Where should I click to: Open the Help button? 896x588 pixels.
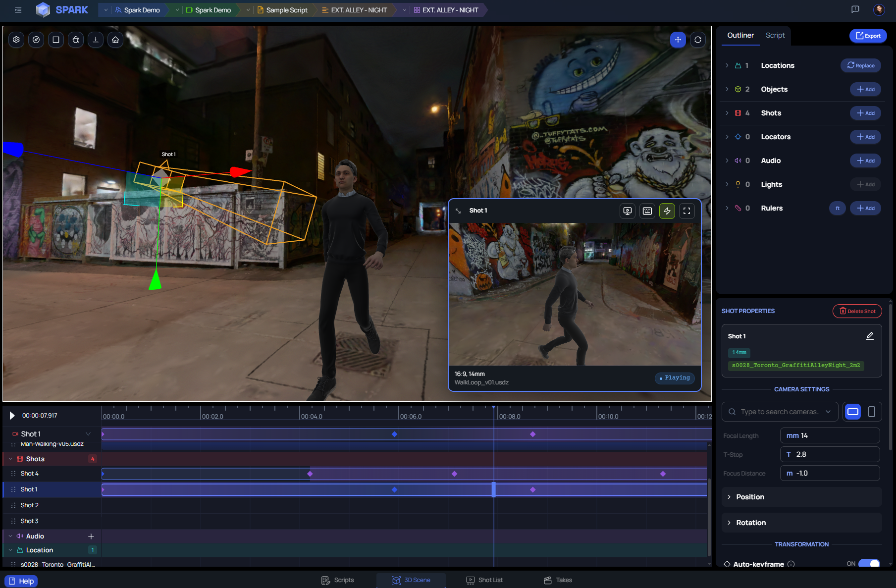[21, 581]
